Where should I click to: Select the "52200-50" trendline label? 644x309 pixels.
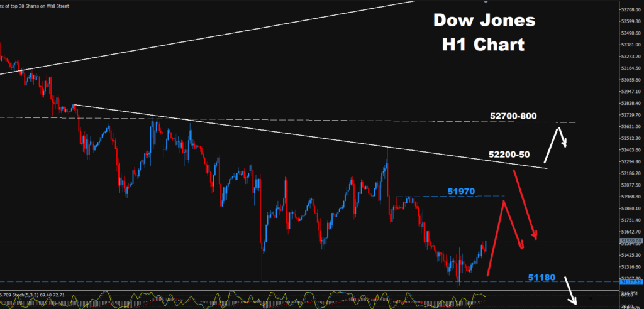pyautogui.click(x=509, y=154)
